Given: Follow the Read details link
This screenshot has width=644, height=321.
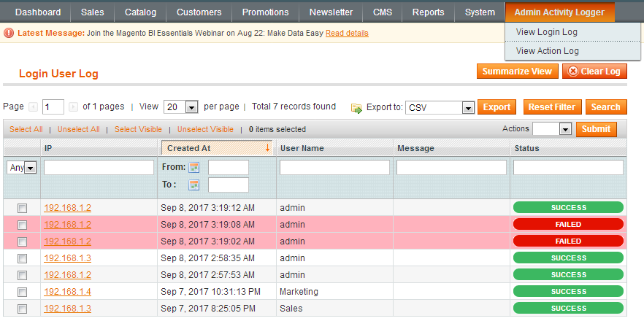Looking at the screenshot, I should pyautogui.click(x=347, y=34).
